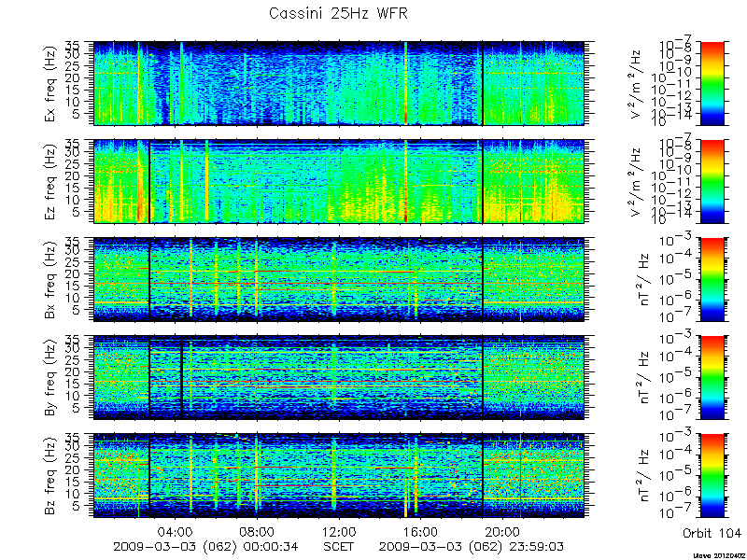This screenshot has width=747, height=560.
Task: Click the start timestamp "2009-03-03 (062) 00:00:34"
Action: (x=205, y=546)
